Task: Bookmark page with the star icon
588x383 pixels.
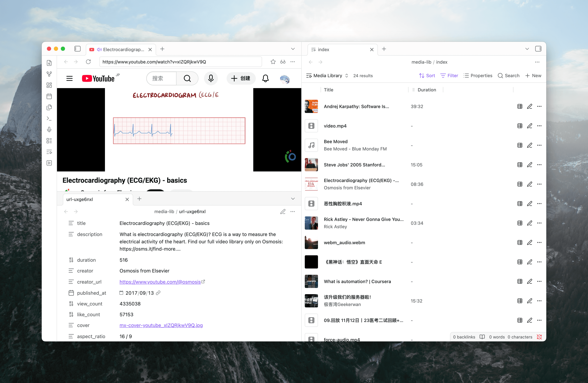Action: coord(273,62)
